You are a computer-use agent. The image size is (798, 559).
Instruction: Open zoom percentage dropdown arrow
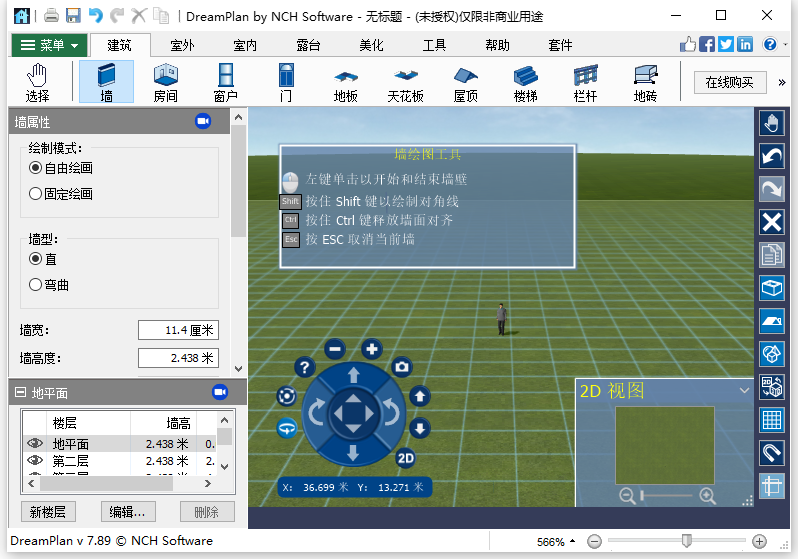tap(573, 541)
